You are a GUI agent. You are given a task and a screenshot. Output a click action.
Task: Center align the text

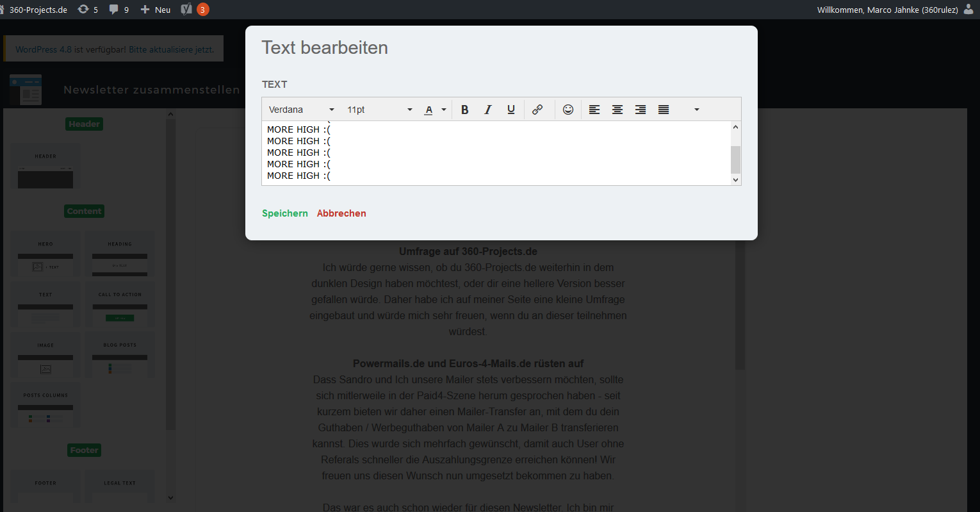[x=617, y=110]
